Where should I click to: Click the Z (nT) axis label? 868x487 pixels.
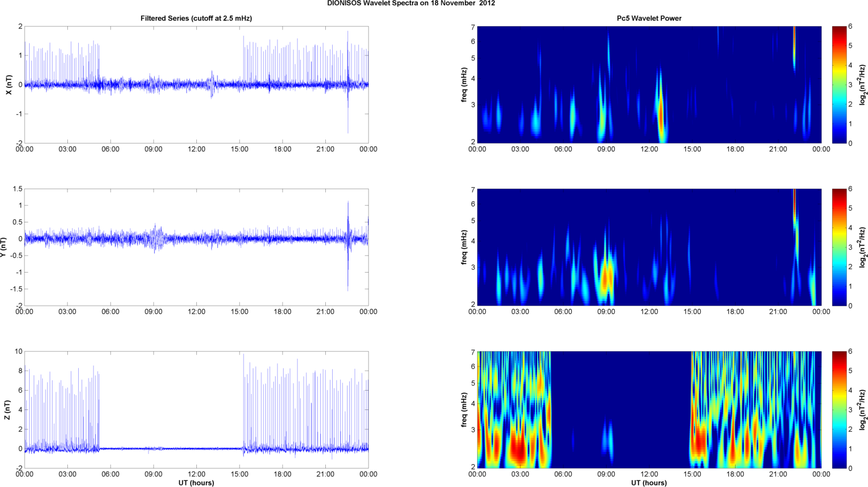pyautogui.click(x=7, y=409)
